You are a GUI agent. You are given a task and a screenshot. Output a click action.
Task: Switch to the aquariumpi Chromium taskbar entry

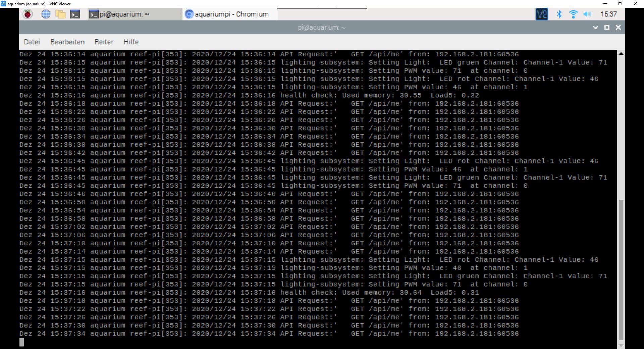tap(228, 14)
